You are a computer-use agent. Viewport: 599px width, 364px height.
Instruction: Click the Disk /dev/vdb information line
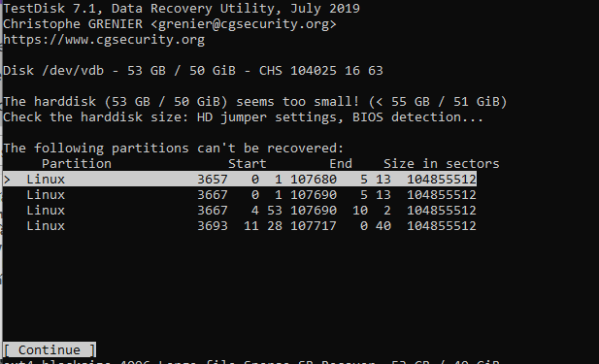[193, 71]
